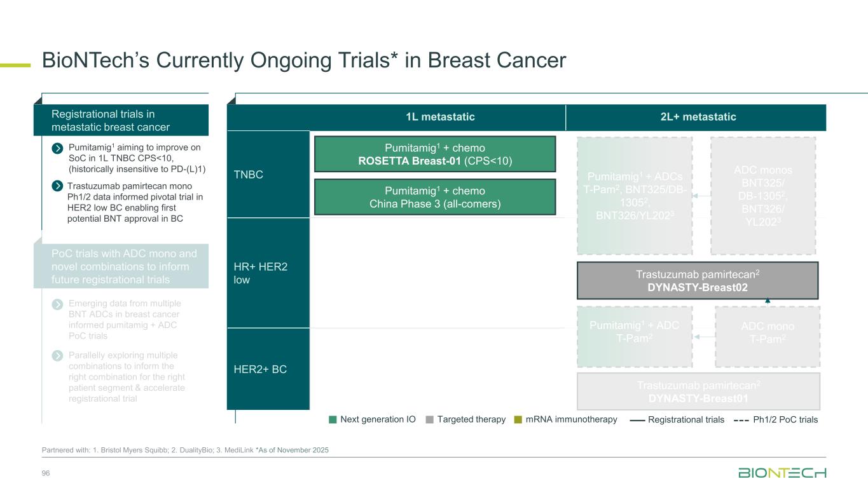The image size is (868, 488).
Task: Click the upward arrow below DYNASTY-Breast02 box
Action: (x=768, y=302)
